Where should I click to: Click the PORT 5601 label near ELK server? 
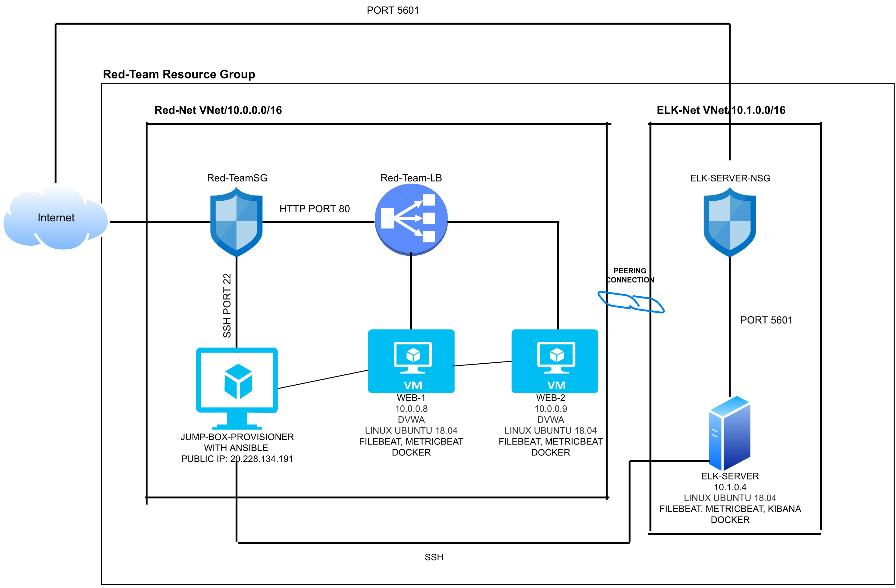click(x=766, y=320)
